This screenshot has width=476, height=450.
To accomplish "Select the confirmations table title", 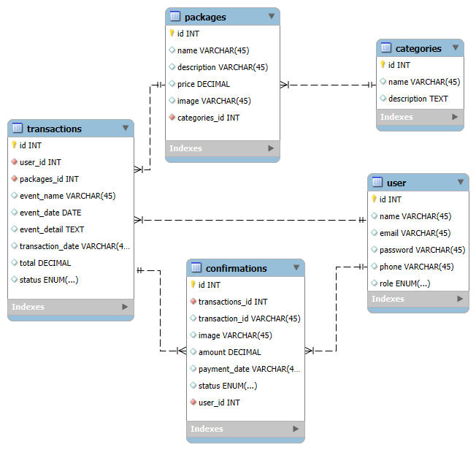I will [237, 268].
